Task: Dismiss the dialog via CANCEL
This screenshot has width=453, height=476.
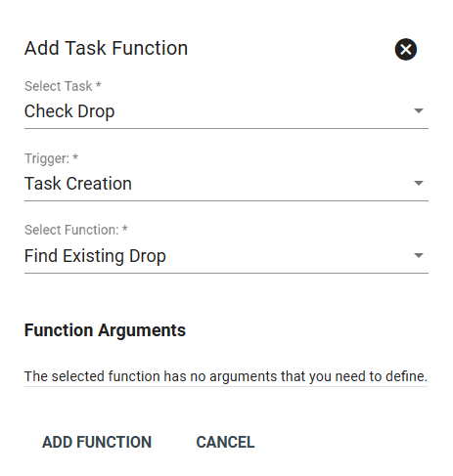Action: point(225,442)
